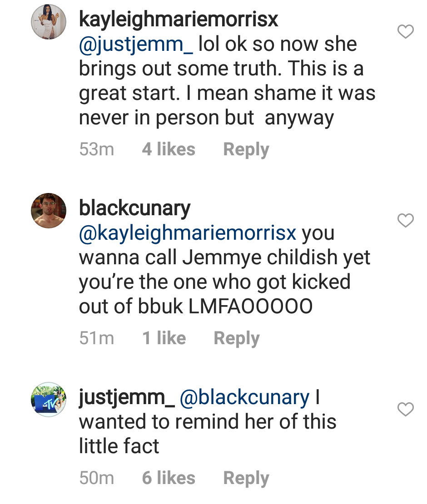Image resolution: width=427 pixels, height=504 pixels.
Task: Open the blackcunary username heading
Action: pyautogui.click(x=135, y=208)
